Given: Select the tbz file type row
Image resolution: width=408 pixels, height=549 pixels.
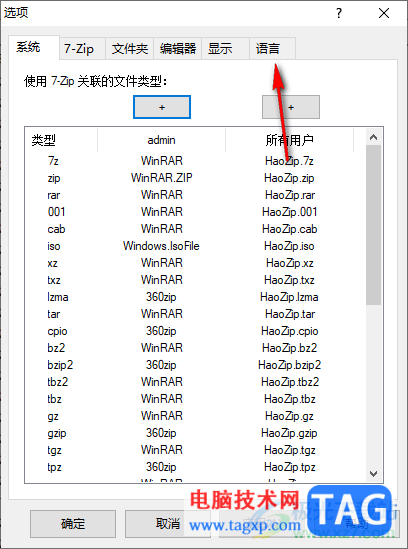Looking at the screenshot, I should point(194,399).
